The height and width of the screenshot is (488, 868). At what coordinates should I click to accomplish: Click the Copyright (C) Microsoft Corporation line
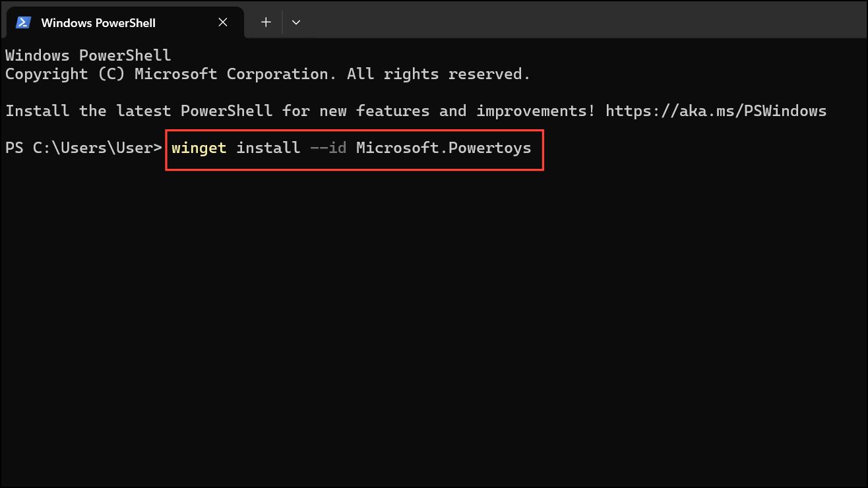pyautogui.click(x=268, y=74)
